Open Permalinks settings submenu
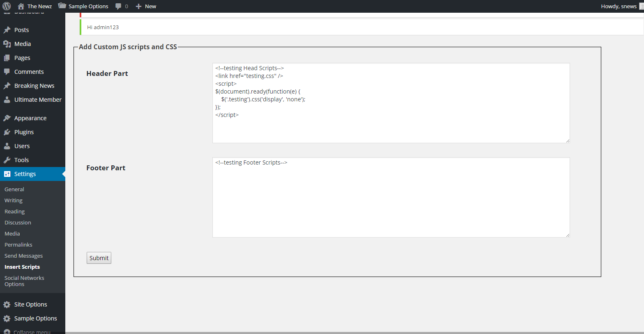 18,245
